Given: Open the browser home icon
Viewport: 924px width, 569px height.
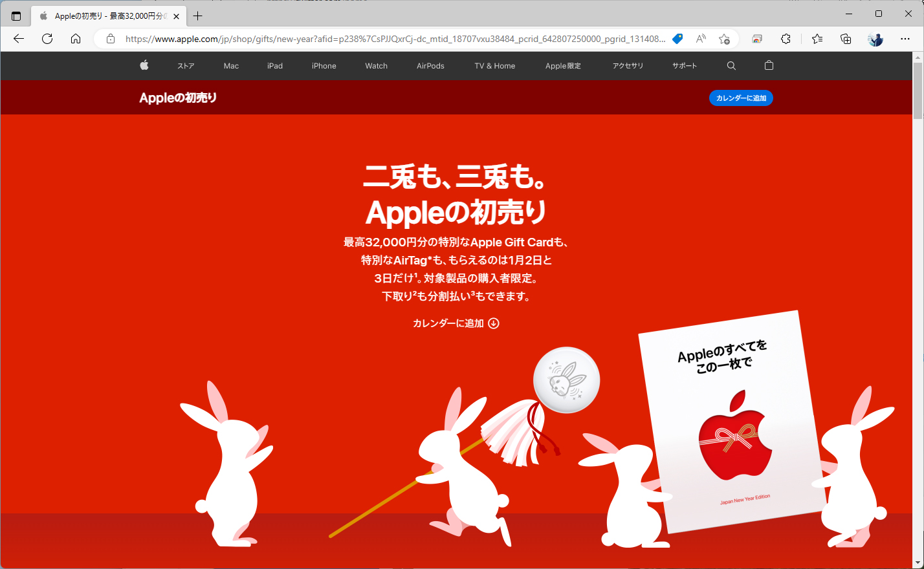Looking at the screenshot, I should click(76, 39).
